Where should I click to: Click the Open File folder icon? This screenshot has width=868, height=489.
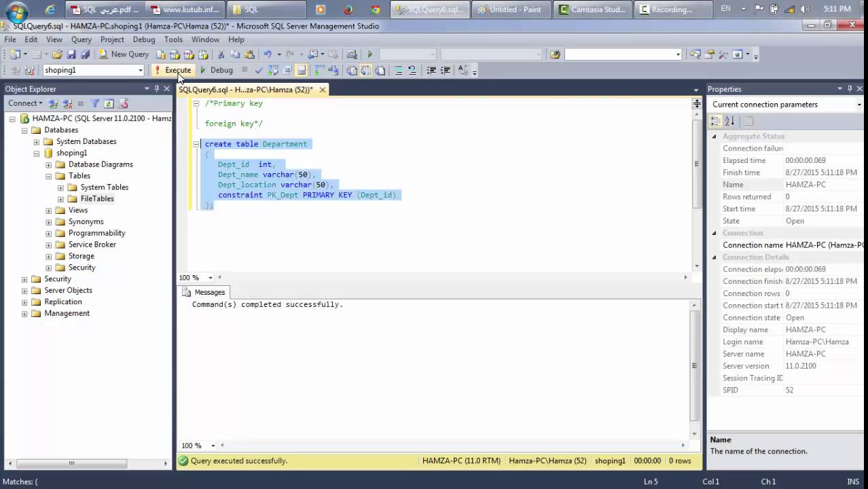(58, 54)
